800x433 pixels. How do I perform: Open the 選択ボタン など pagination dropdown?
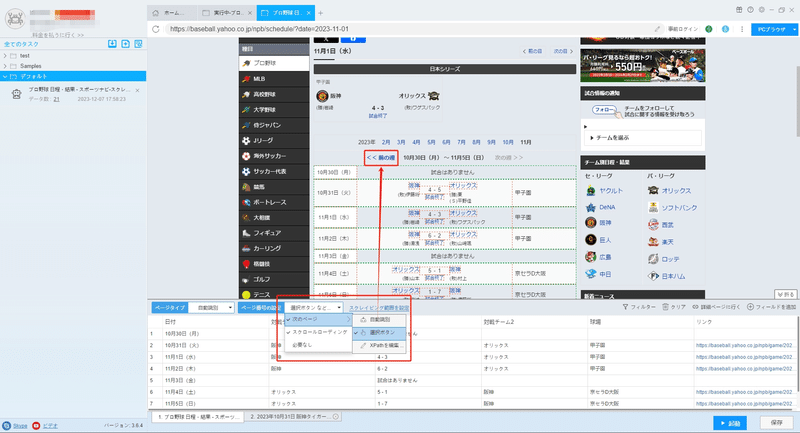(x=314, y=308)
